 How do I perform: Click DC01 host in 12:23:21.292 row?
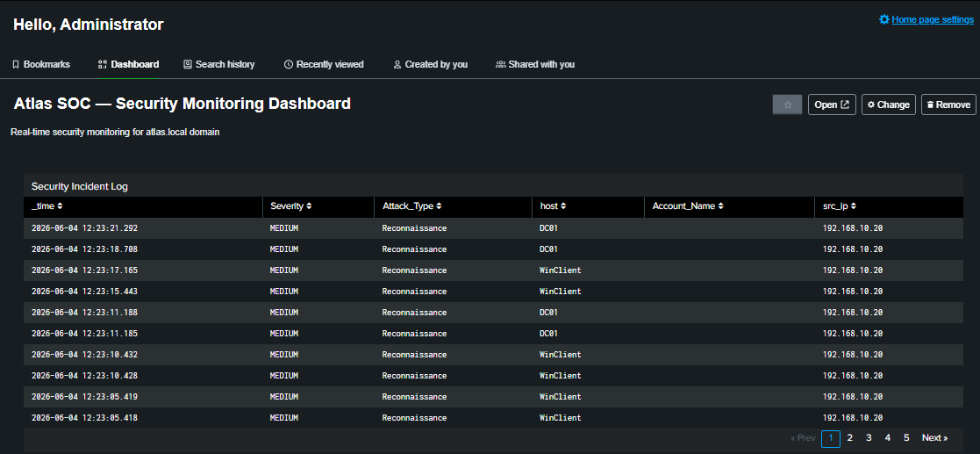pyautogui.click(x=548, y=228)
